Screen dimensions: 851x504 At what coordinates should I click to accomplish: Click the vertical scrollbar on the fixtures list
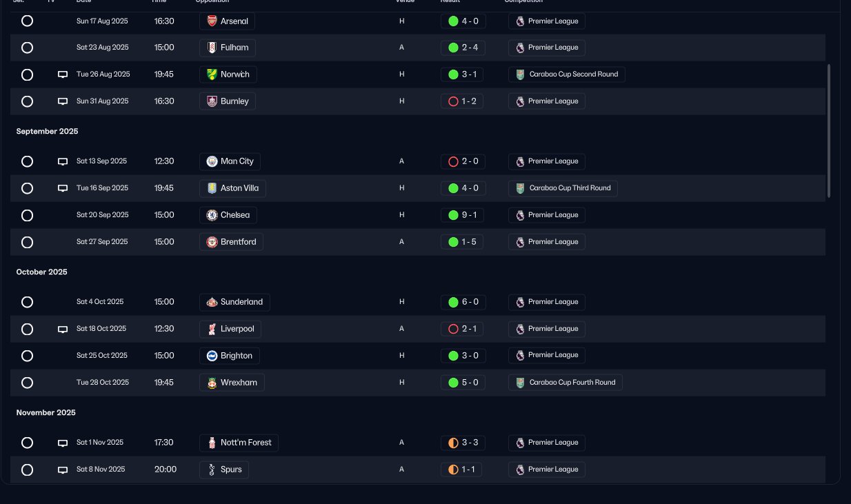[x=829, y=131]
